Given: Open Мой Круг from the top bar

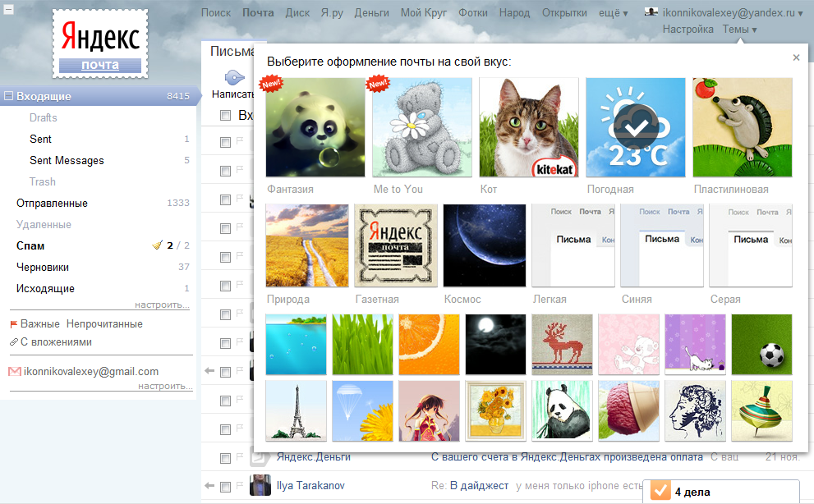Looking at the screenshot, I should click(424, 12).
